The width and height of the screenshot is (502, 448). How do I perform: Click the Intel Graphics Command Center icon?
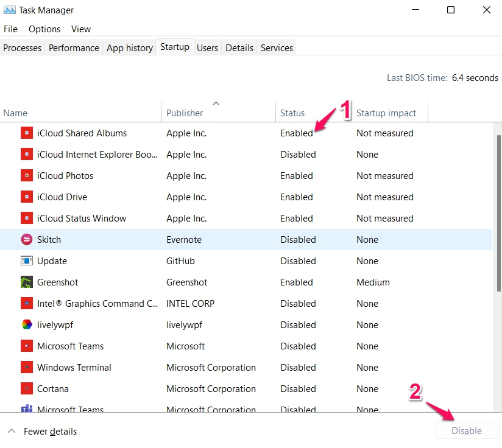point(27,303)
